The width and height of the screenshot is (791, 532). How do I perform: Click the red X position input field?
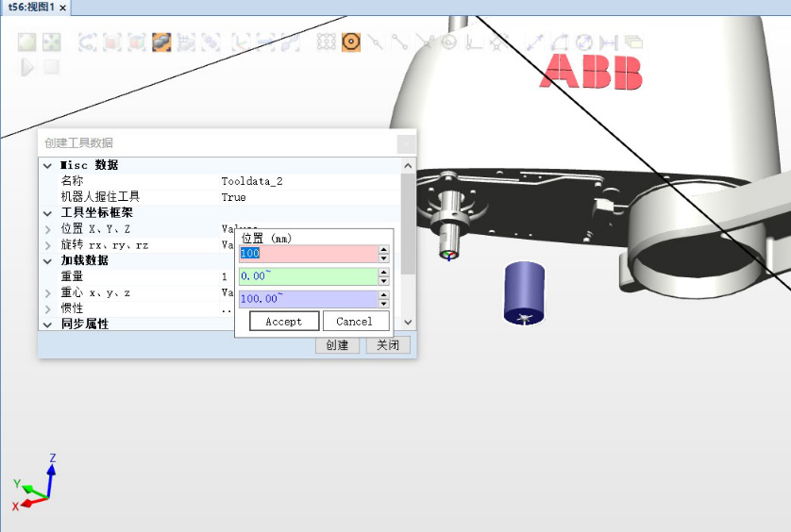[308, 254]
